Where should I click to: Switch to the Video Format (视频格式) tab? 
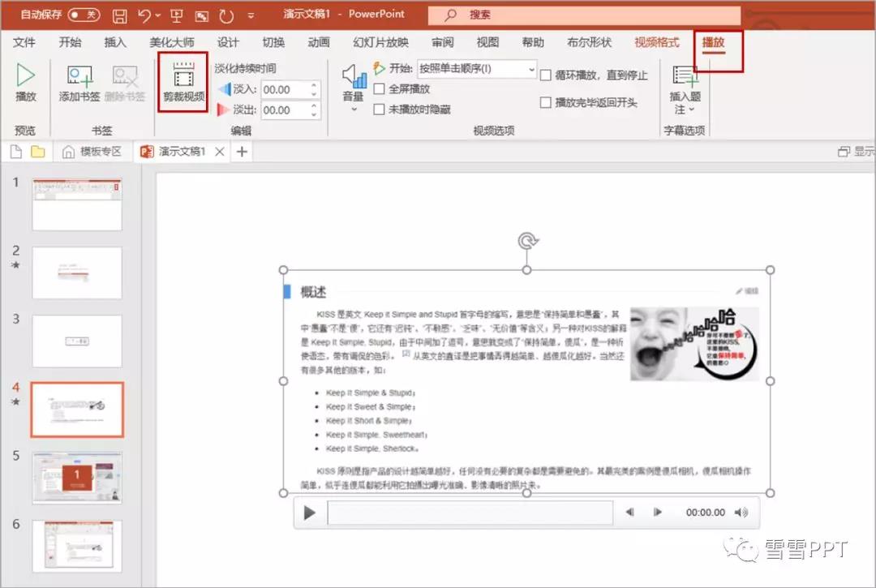coord(656,42)
